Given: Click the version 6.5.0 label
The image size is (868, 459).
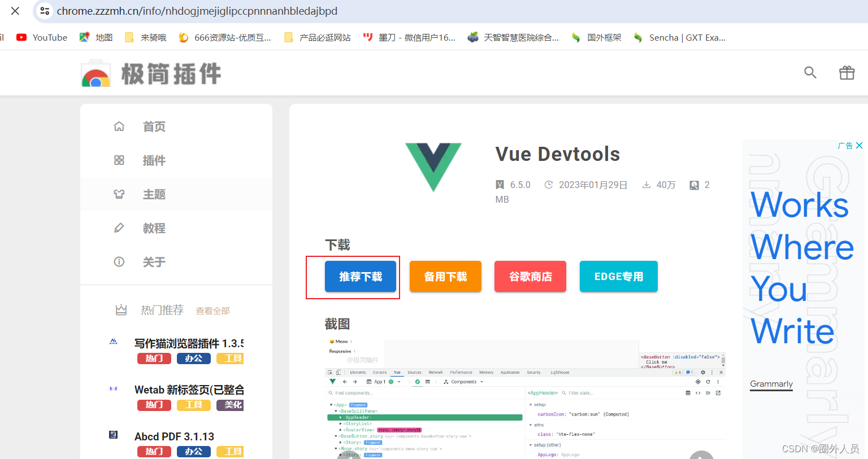Looking at the screenshot, I should [520, 185].
